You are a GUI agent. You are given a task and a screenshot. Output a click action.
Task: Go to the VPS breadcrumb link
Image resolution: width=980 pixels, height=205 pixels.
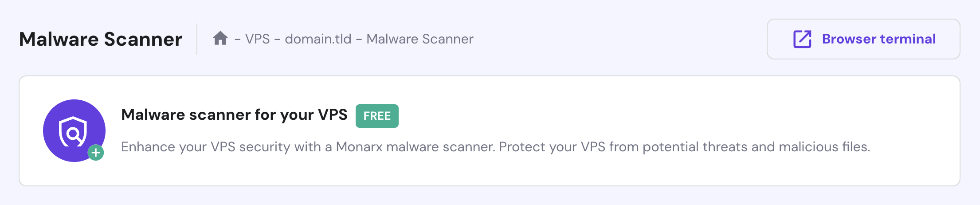pyautogui.click(x=257, y=39)
